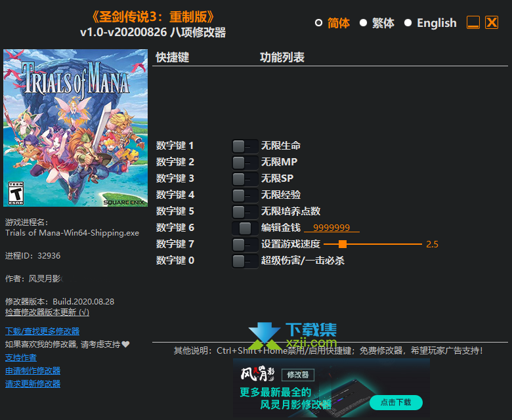Select the 简体 language radio button
The image size is (512, 420).
319,23
